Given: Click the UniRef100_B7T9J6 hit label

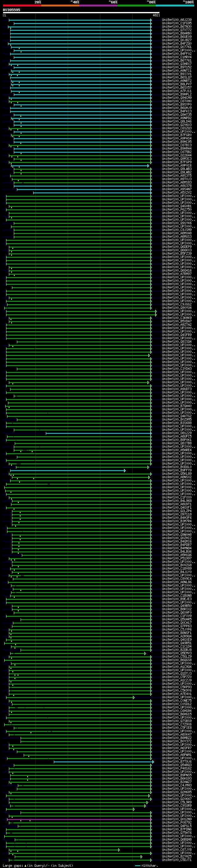Looking at the screenshot, I should click(x=177, y=762).
